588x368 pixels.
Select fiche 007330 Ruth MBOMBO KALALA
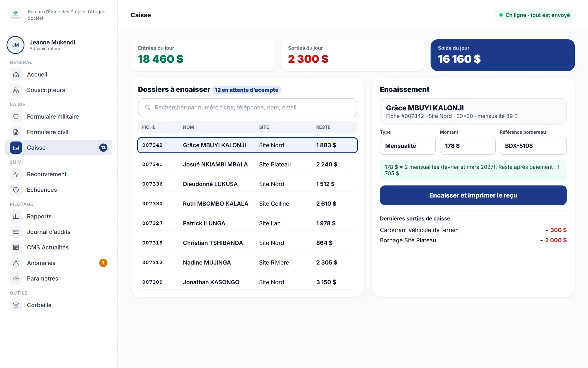[247, 204]
